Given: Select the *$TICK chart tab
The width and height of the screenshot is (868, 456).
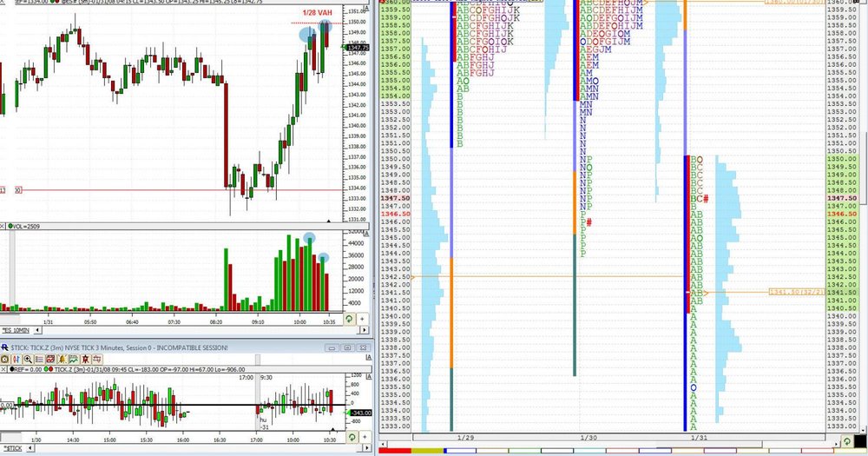Looking at the screenshot, I should 13,448.
